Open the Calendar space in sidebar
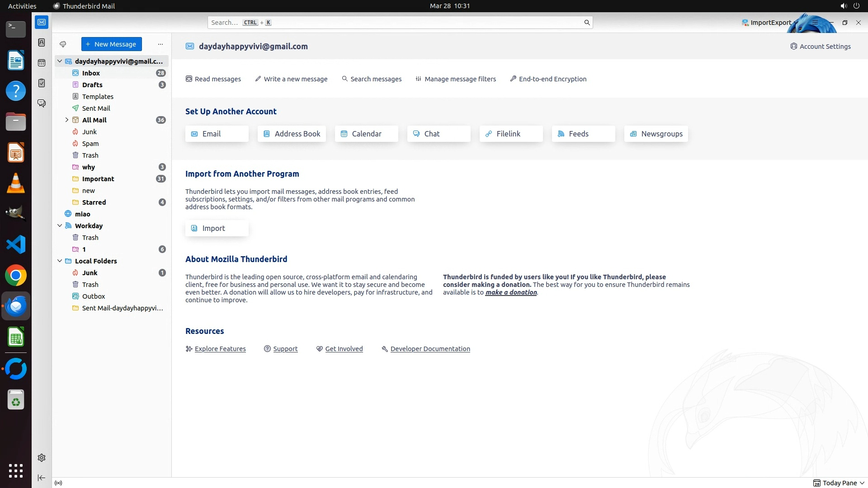The image size is (868, 488). click(x=42, y=63)
